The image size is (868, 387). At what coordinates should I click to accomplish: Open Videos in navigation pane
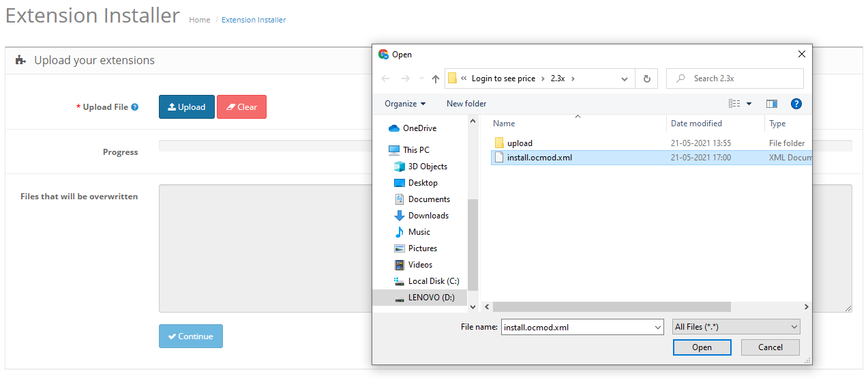420,265
